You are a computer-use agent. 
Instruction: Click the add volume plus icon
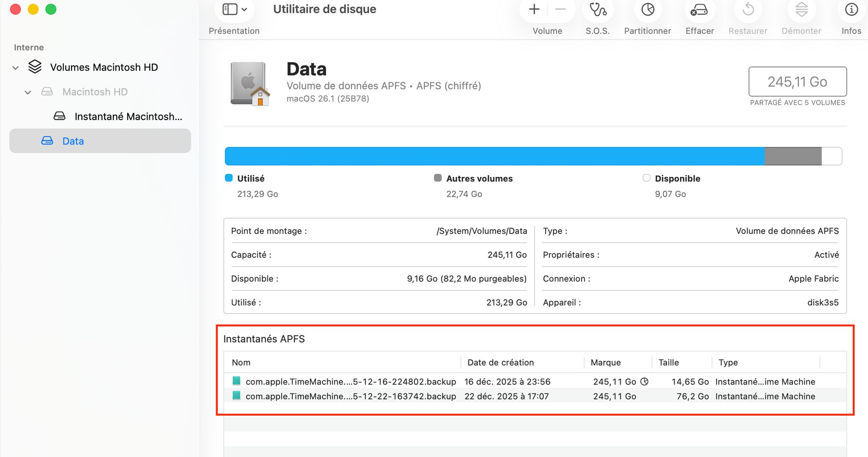point(534,10)
